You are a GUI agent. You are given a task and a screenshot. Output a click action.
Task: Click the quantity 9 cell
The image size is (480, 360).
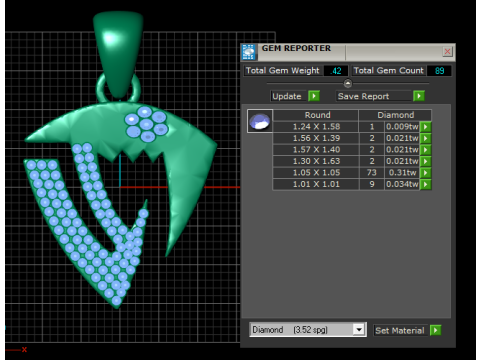pos(372,184)
